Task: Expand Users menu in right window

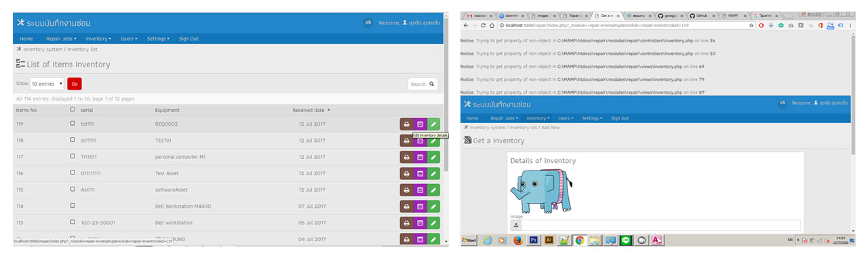Action: [x=566, y=118]
